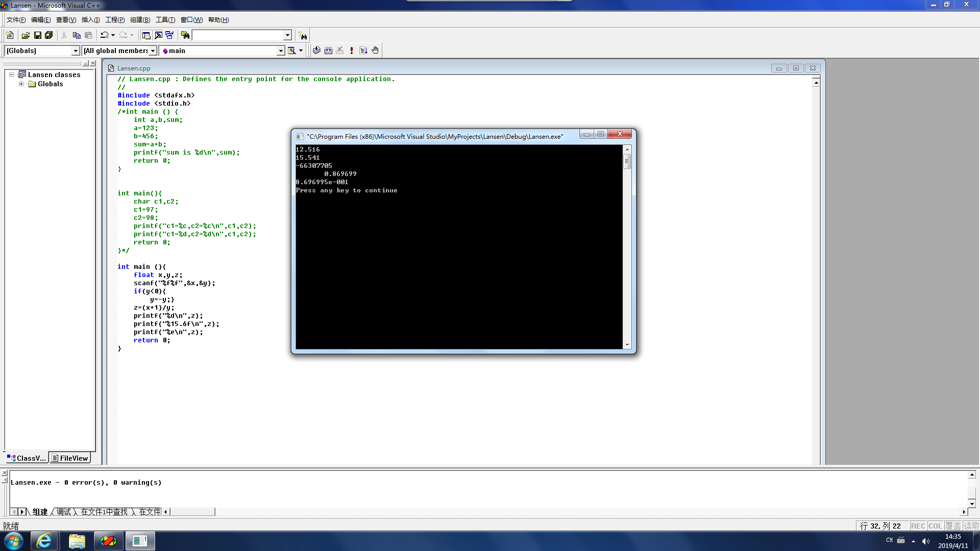Click the New Text File icon
The image size is (980, 551).
[10, 35]
